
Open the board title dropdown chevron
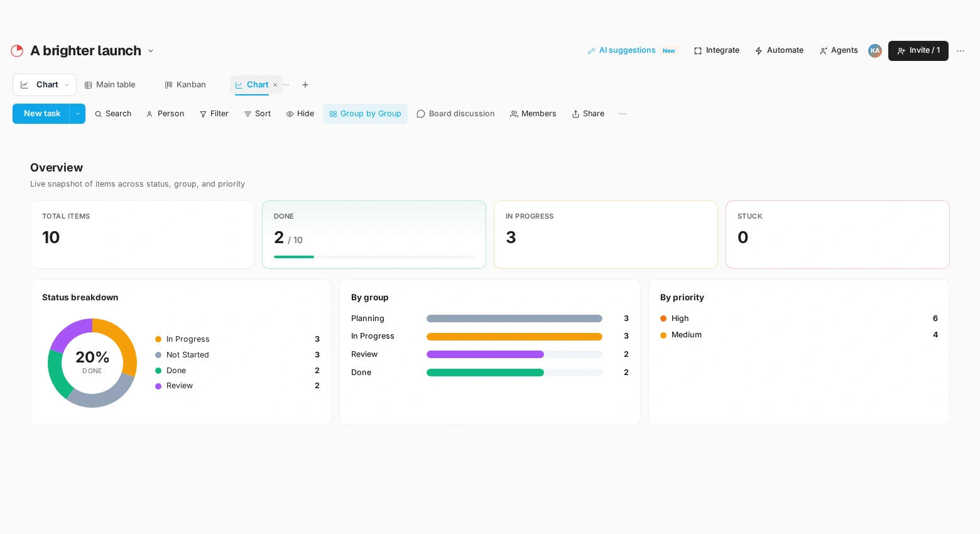pyautogui.click(x=151, y=51)
